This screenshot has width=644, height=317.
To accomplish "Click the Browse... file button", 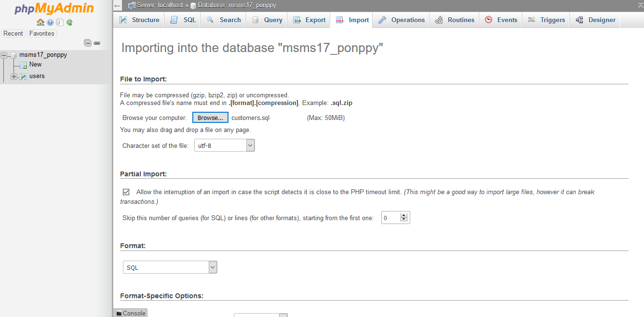I will coord(210,118).
